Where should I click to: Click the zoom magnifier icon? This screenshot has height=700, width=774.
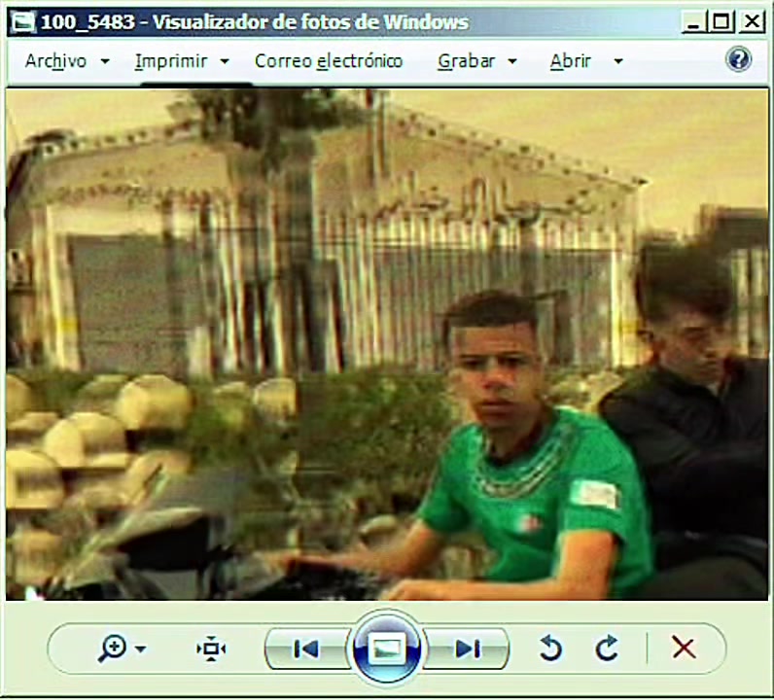[112, 648]
